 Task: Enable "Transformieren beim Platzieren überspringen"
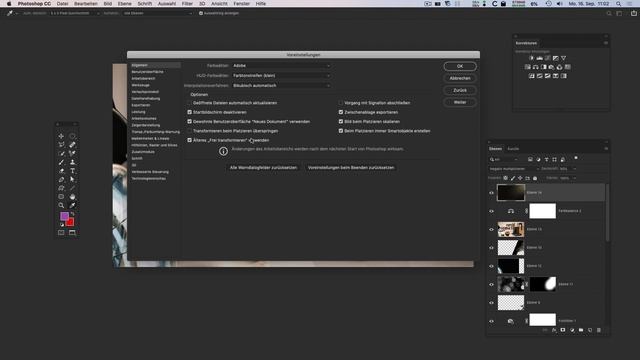(x=189, y=131)
